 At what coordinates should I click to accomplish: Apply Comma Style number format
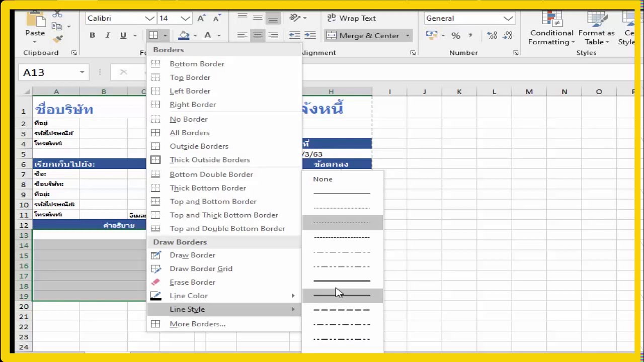pyautogui.click(x=470, y=35)
